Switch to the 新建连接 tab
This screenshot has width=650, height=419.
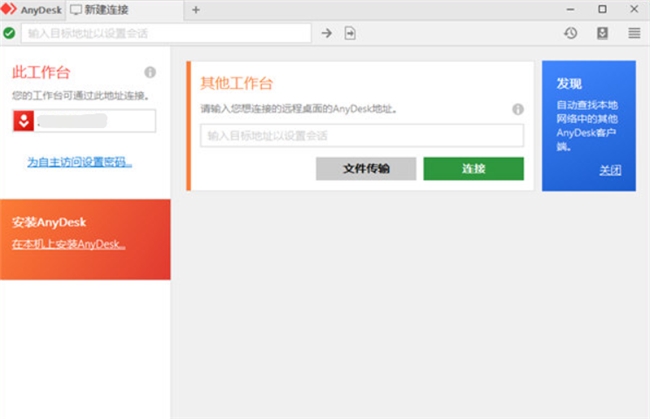pyautogui.click(x=124, y=10)
